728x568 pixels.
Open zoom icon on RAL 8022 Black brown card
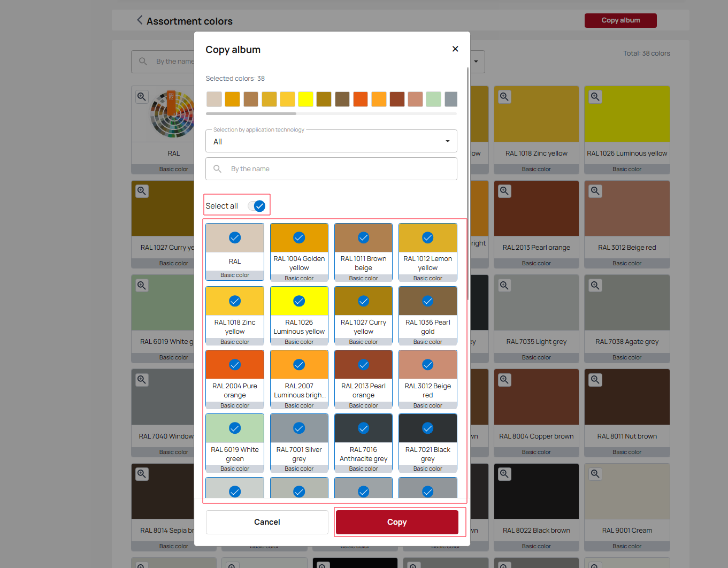tap(504, 474)
